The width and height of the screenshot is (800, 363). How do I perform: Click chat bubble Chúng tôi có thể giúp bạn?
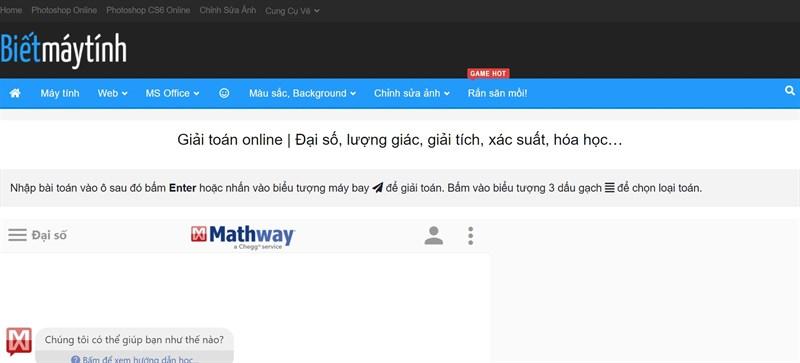(x=134, y=340)
